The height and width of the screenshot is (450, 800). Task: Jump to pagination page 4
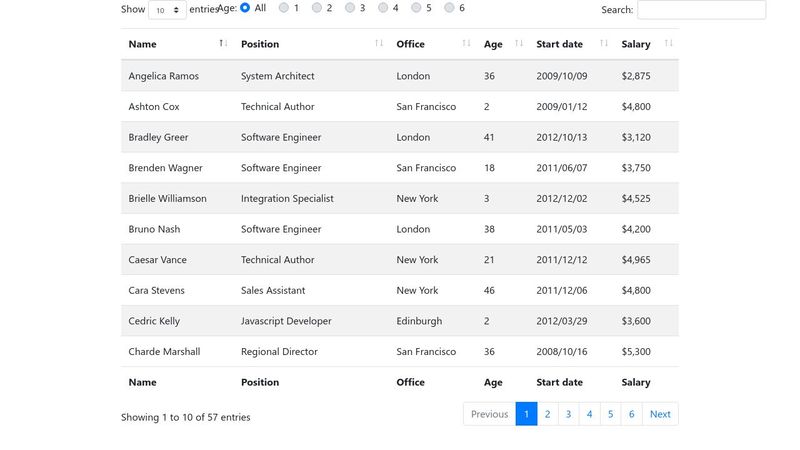[589, 414]
